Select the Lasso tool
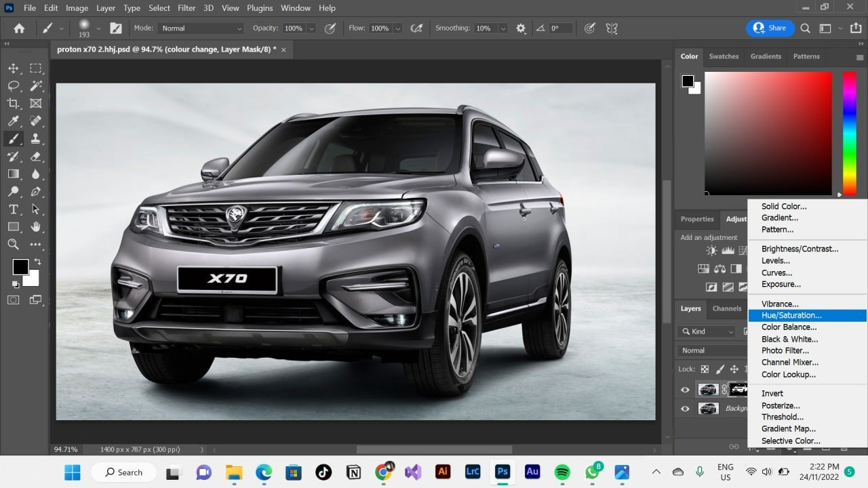Viewport: 868px width, 488px height. point(14,86)
